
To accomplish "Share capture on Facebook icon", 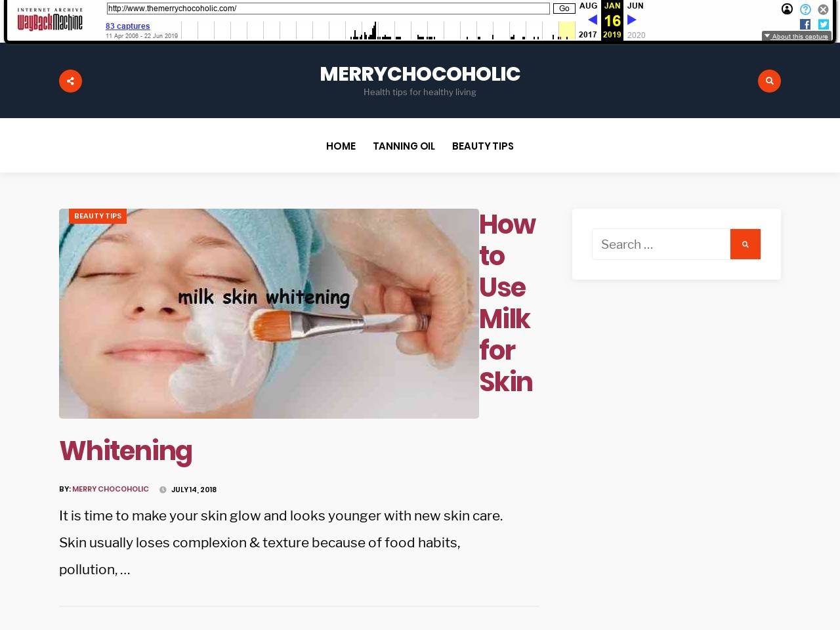I will (805, 24).
